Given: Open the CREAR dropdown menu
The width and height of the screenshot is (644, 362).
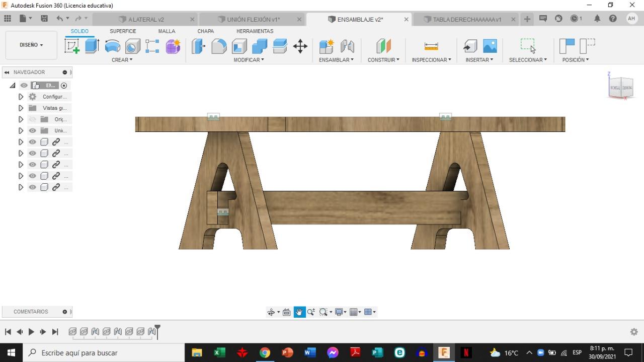Looking at the screenshot, I should (x=122, y=60).
